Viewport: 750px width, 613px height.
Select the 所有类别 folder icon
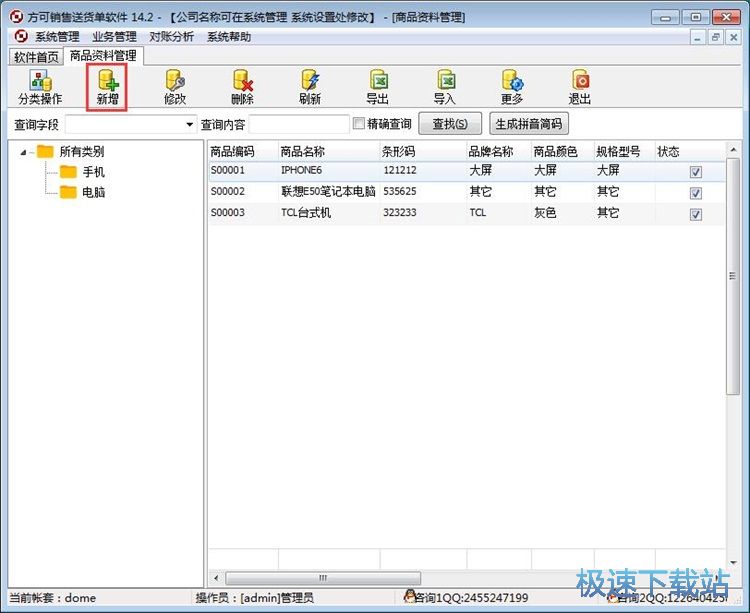[45, 152]
